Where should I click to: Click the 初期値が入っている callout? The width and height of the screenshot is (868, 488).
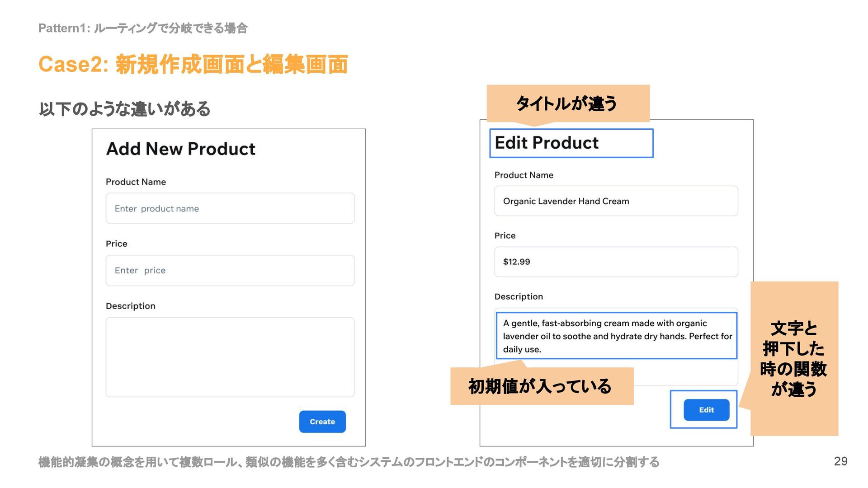541,386
